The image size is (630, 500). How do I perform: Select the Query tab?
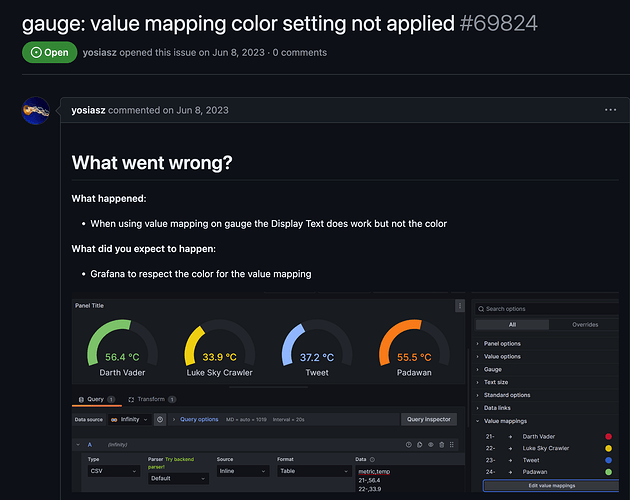97,399
